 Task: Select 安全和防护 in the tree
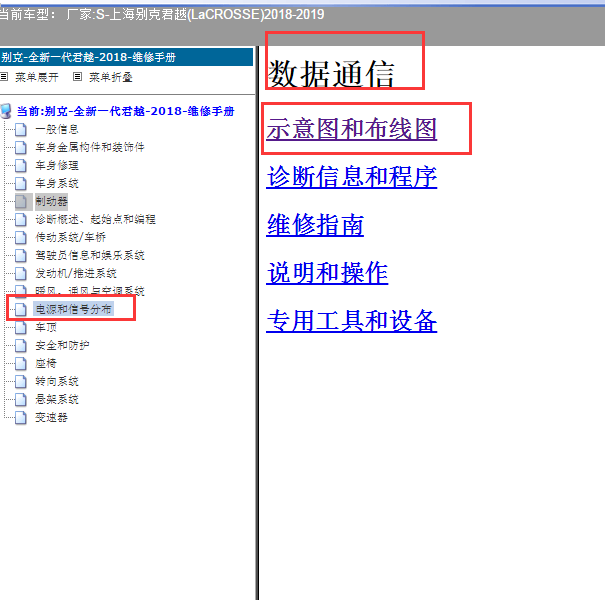pyautogui.click(x=62, y=345)
